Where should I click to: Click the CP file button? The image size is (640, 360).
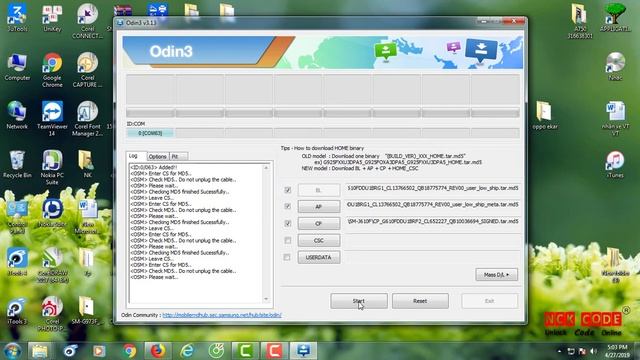[319, 223]
